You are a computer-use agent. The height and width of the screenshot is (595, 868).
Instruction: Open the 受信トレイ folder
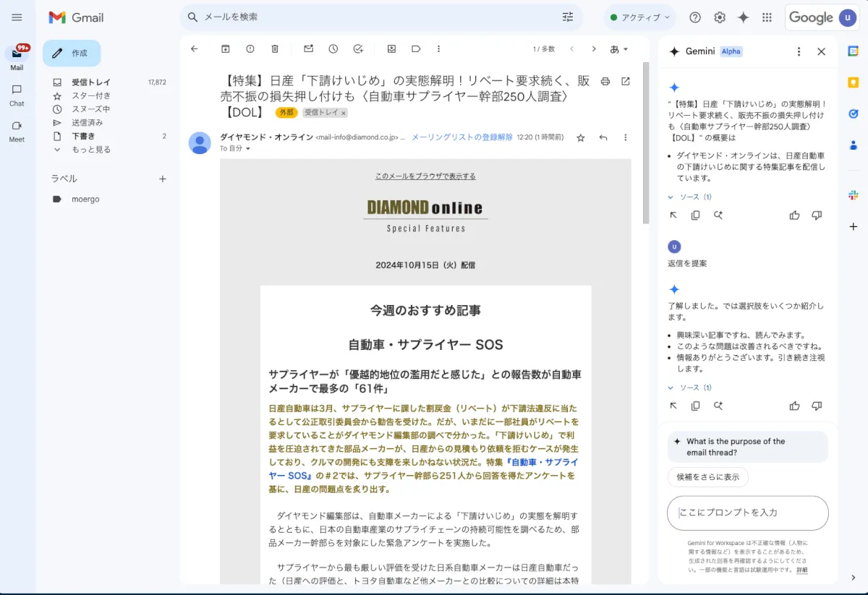(90, 82)
